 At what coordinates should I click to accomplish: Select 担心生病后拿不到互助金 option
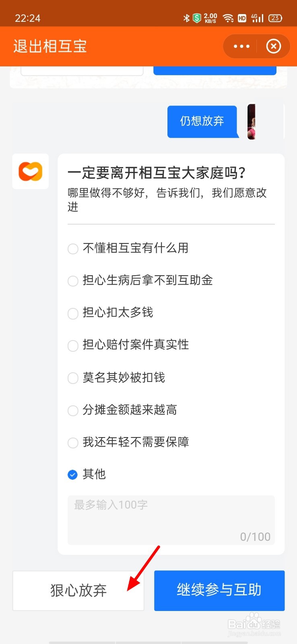(x=140, y=281)
